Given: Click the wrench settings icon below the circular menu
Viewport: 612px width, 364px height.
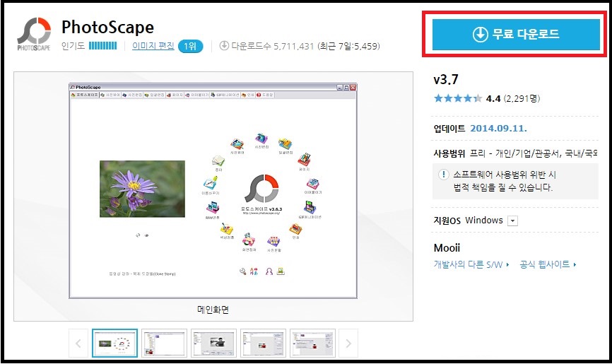Looking at the screenshot, I should 243,271.
